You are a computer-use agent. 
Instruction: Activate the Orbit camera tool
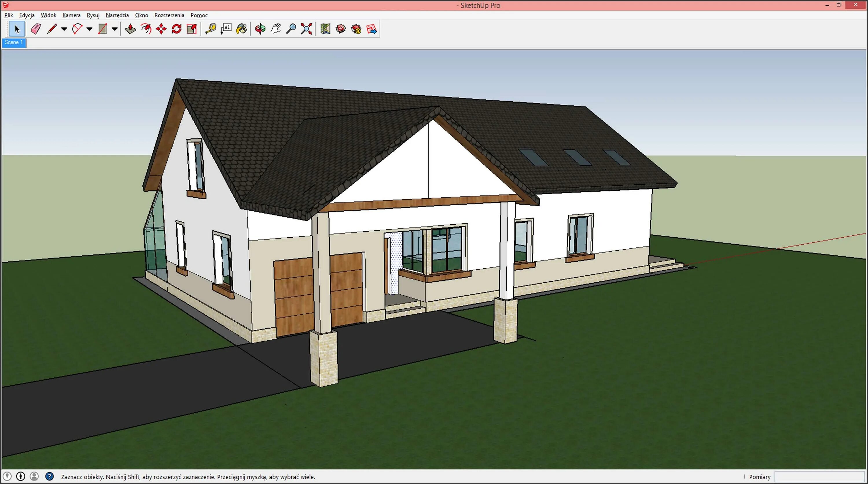pyautogui.click(x=260, y=29)
